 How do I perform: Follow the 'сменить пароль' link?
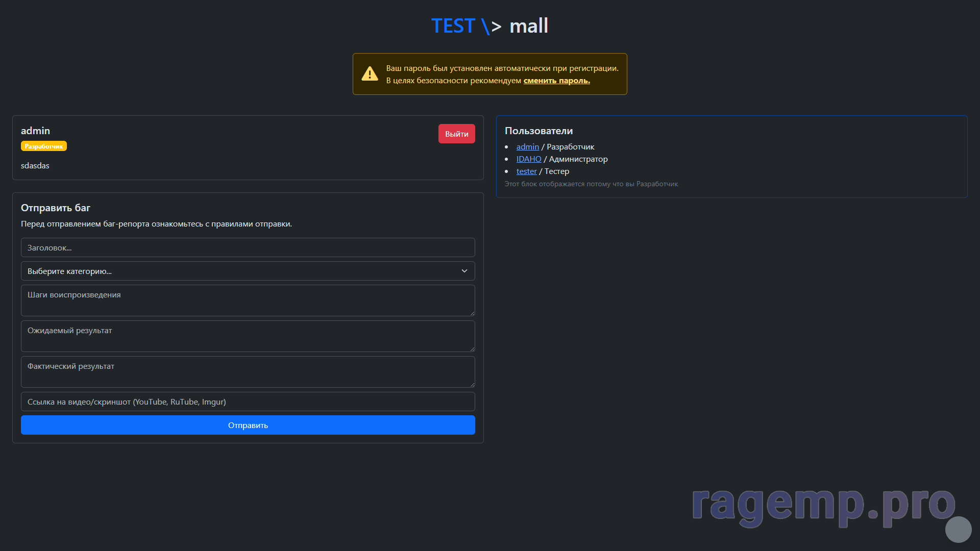(x=556, y=81)
